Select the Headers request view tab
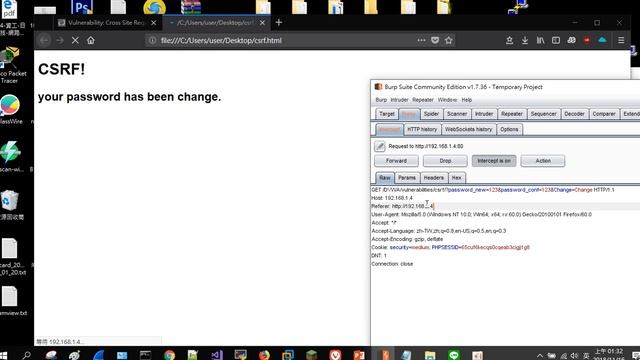 433,178
